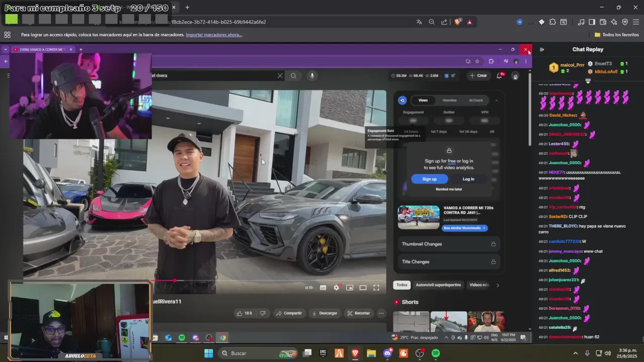644x362 pixels.
Task: Click the Windows Start button
Action: (208, 353)
